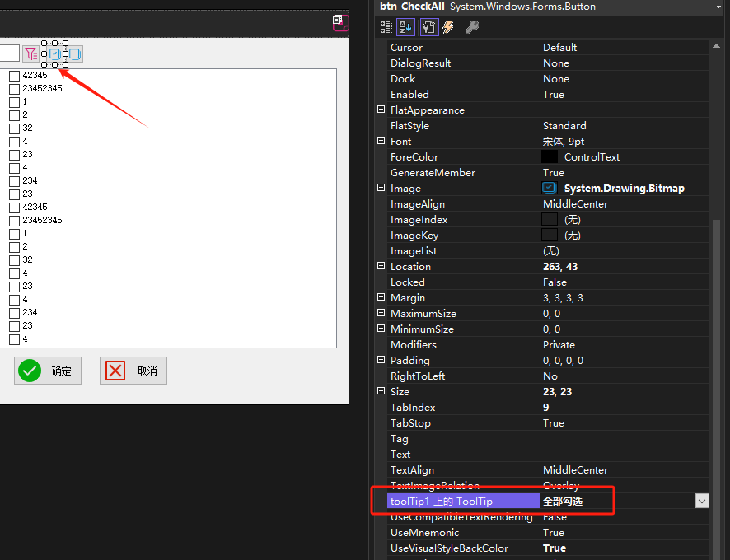Select the DialogResult property row

click(548, 63)
